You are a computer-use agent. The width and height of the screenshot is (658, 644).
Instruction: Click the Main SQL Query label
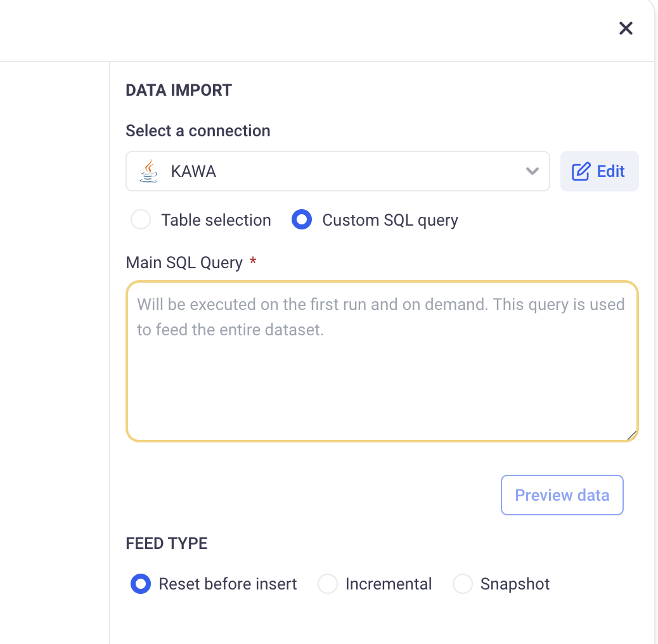click(x=184, y=262)
